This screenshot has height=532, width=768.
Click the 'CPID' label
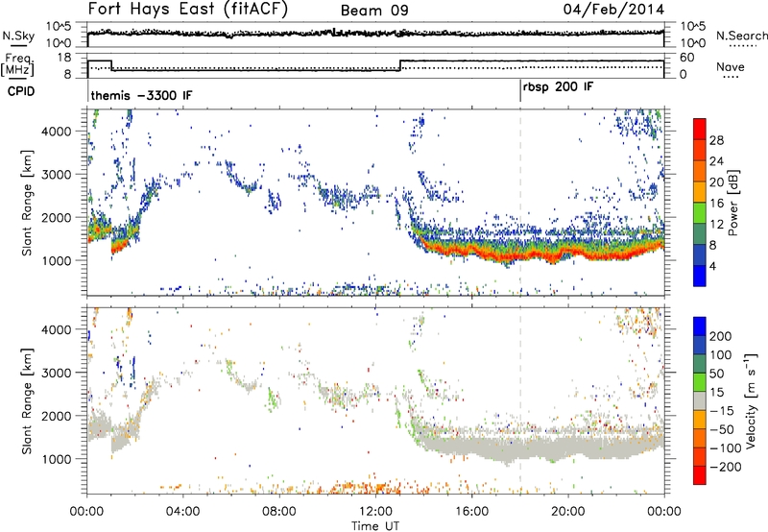coord(21,91)
